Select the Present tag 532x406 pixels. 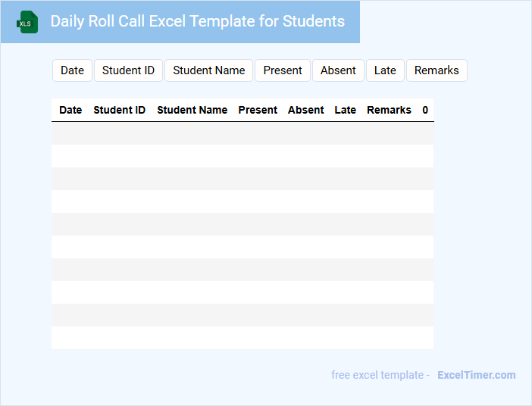tap(283, 70)
